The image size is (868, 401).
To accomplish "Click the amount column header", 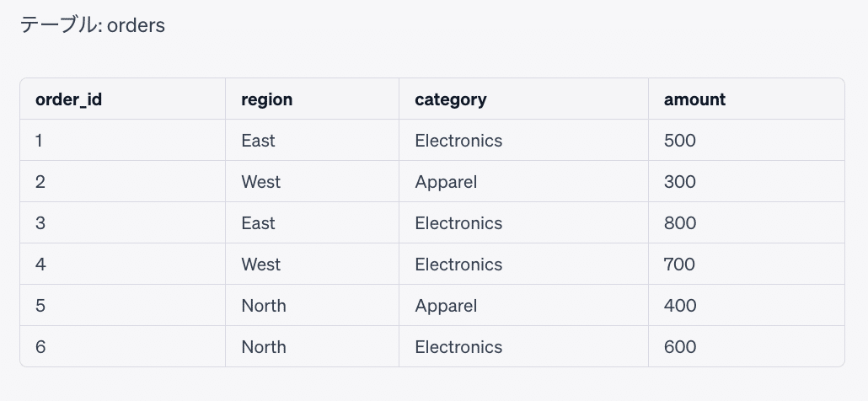I will click(x=694, y=99).
